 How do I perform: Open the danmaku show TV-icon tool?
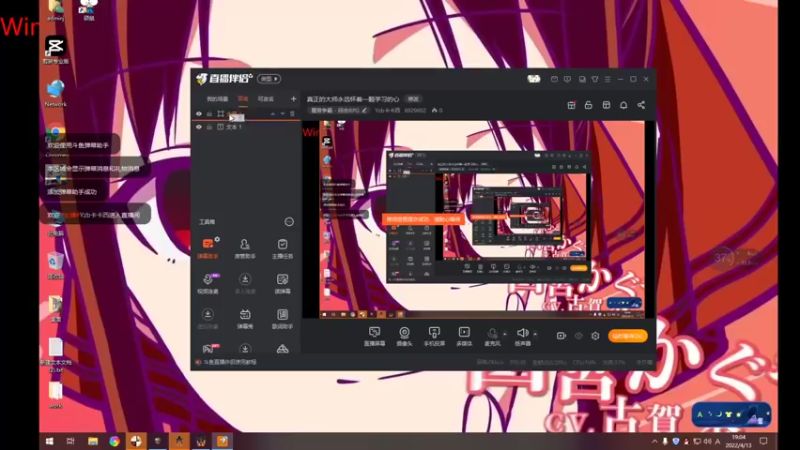tap(245, 318)
